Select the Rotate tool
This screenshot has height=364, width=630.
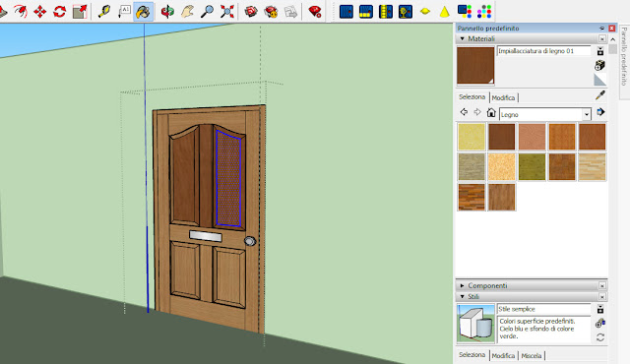point(59,12)
